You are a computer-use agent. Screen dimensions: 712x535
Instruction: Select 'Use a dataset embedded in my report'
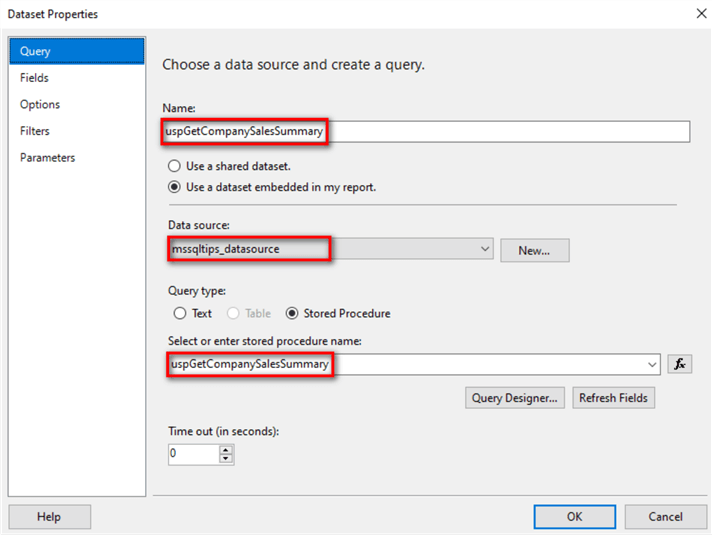tap(175, 186)
